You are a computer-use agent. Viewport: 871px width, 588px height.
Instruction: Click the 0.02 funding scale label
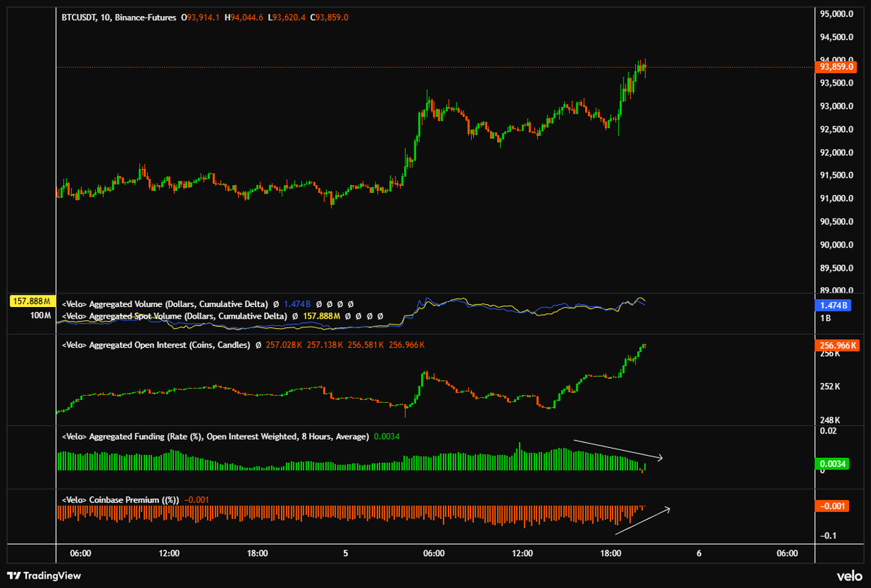(x=827, y=431)
